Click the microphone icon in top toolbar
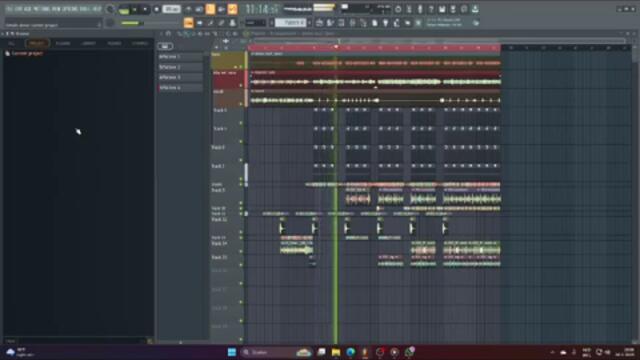The width and height of the screenshot is (640, 360). (x=420, y=9)
